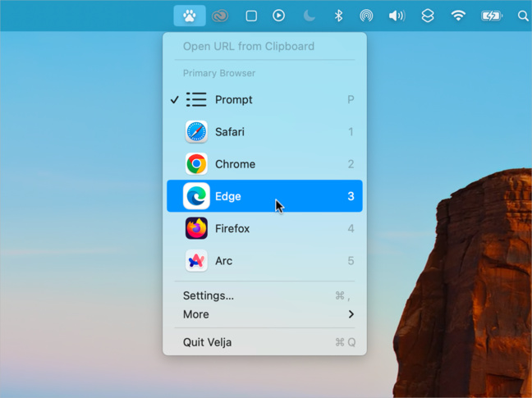
Task: Click the shortcut letter P beside Prompt
Action: pyautogui.click(x=351, y=99)
